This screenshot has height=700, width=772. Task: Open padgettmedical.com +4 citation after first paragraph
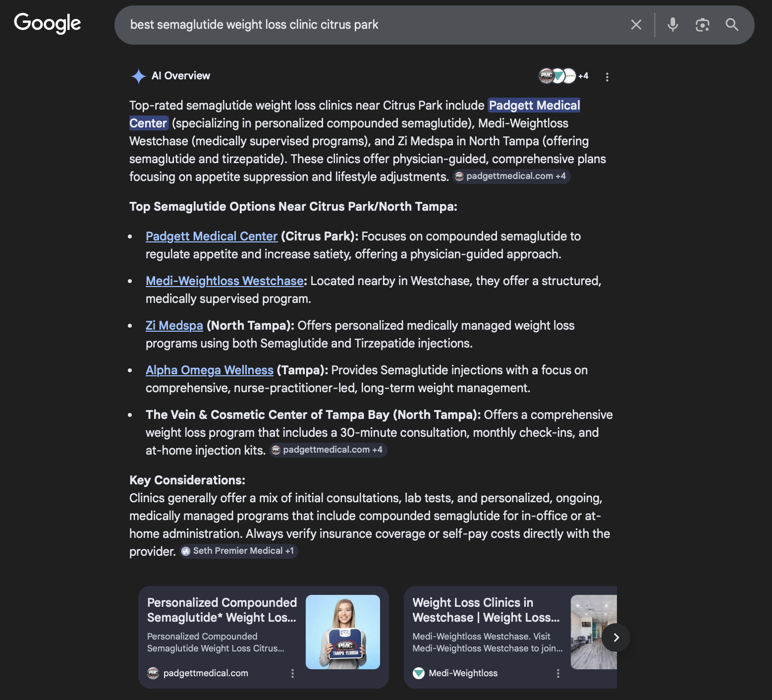[511, 176]
